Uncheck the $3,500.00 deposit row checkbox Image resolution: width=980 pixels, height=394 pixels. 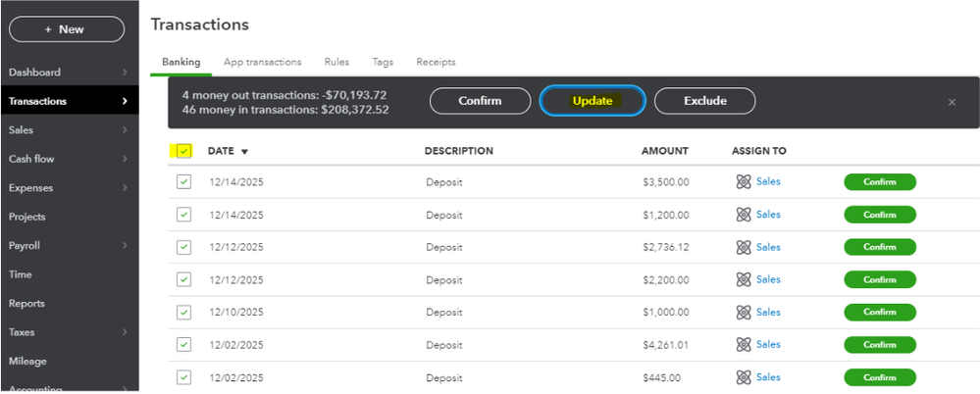pos(183,182)
